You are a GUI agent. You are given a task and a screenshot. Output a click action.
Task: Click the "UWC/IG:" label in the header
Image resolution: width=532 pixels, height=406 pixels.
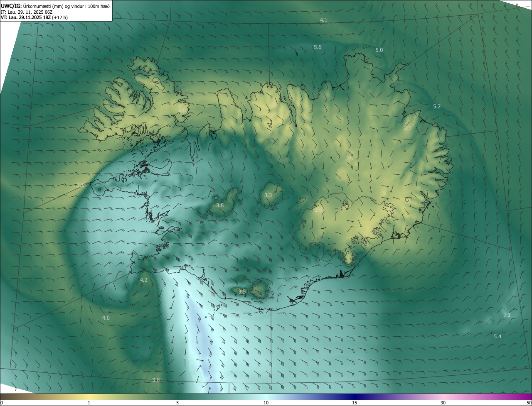pyautogui.click(x=11, y=6)
